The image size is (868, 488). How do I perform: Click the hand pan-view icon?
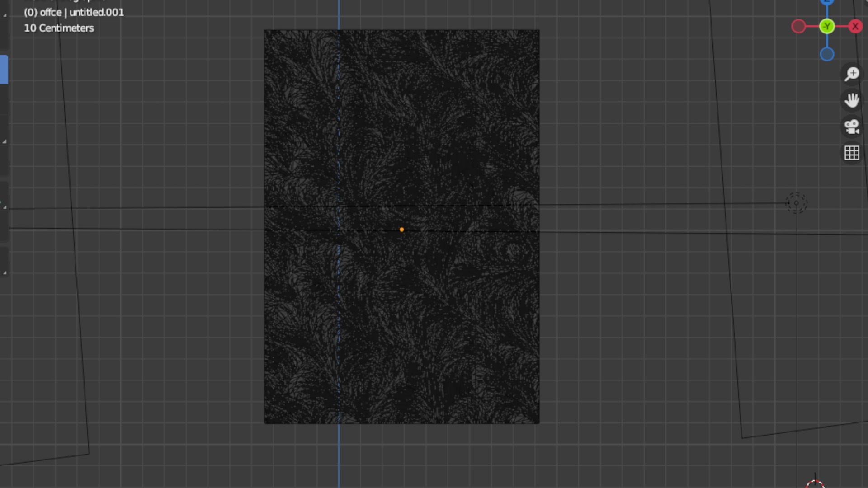point(852,100)
